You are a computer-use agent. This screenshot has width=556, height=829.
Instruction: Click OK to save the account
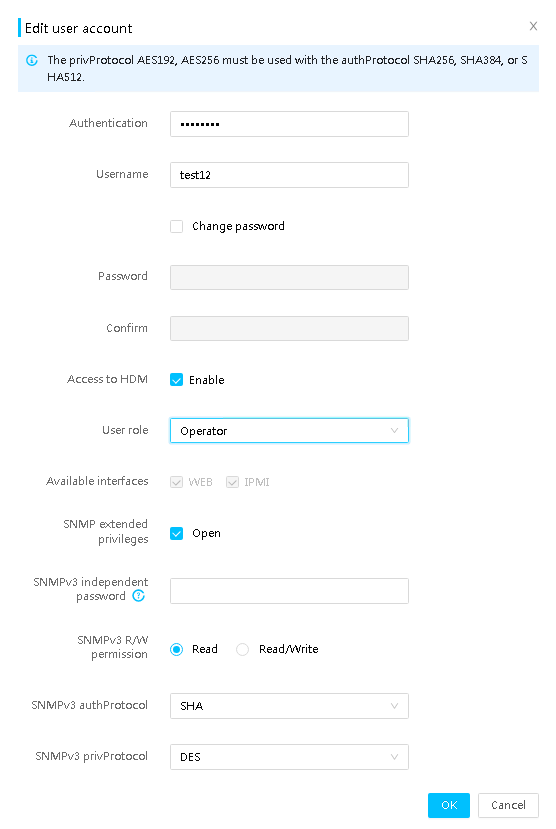[449, 805]
